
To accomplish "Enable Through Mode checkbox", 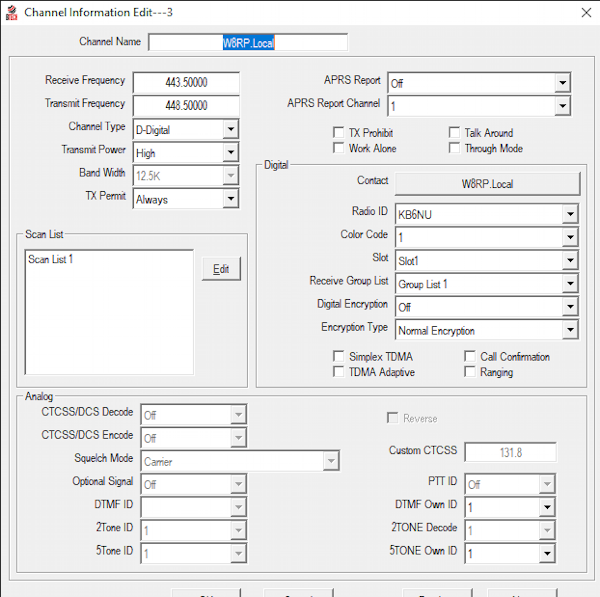I will [x=455, y=149].
